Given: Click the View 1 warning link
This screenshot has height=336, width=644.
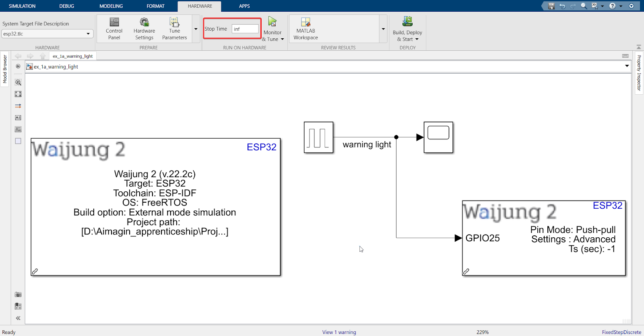Looking at the screenshot, I should coord(339,332).
